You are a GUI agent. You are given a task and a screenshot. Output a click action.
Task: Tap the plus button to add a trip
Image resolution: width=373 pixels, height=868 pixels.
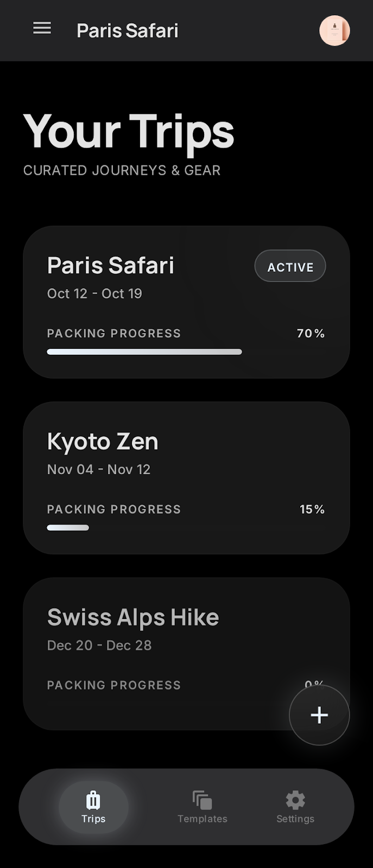[319, 715]
